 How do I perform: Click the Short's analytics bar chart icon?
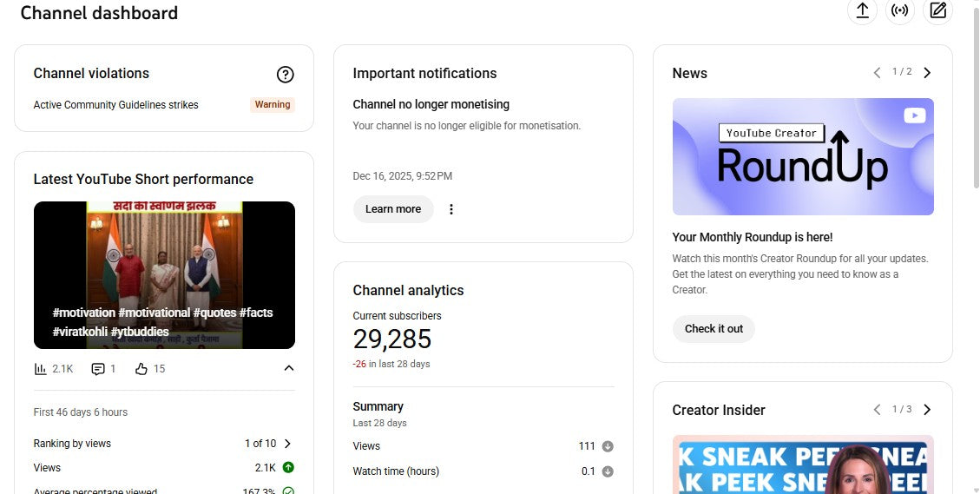tap(41, 369)
